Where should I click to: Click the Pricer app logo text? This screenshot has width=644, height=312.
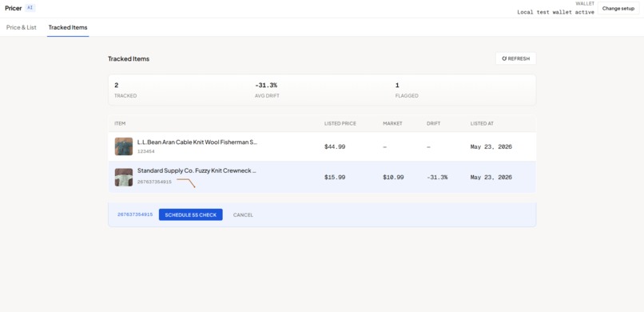[13, 8]
